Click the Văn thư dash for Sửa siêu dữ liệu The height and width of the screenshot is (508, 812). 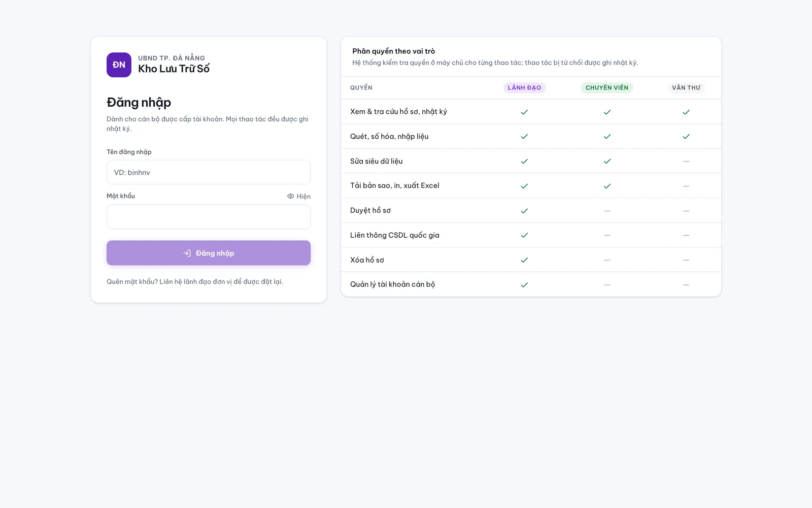[x=686, y=162]
